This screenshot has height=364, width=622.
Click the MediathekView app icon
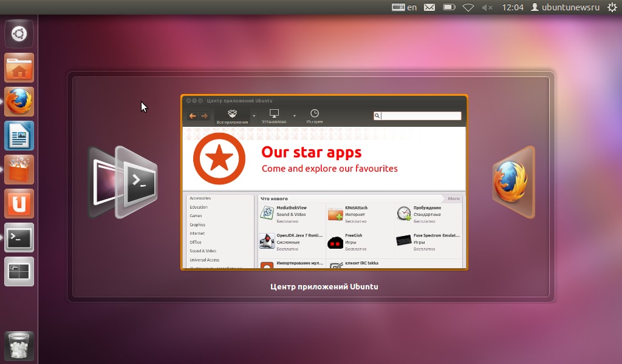pos(267,213)
